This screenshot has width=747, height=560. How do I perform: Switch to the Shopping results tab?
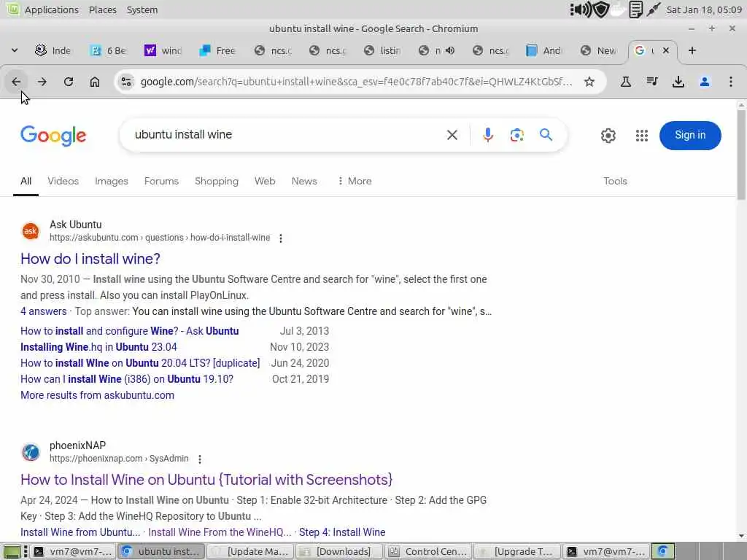click(x=216, y=181)
